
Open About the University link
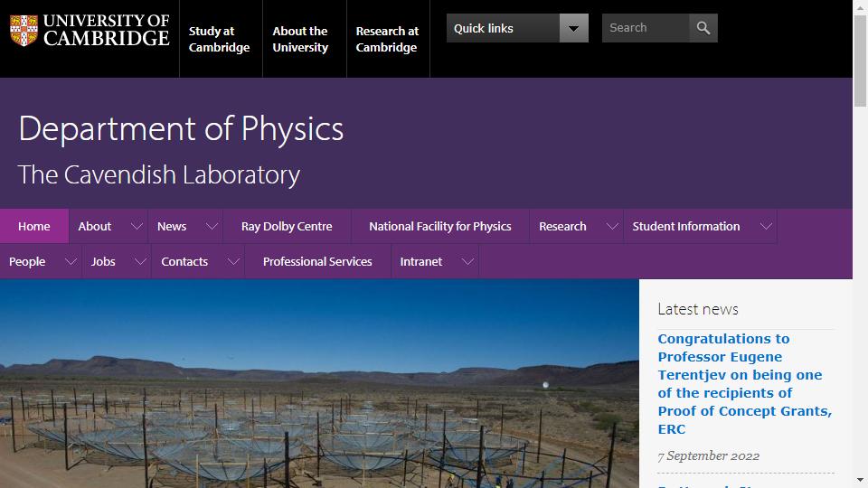tap(300, 39)
